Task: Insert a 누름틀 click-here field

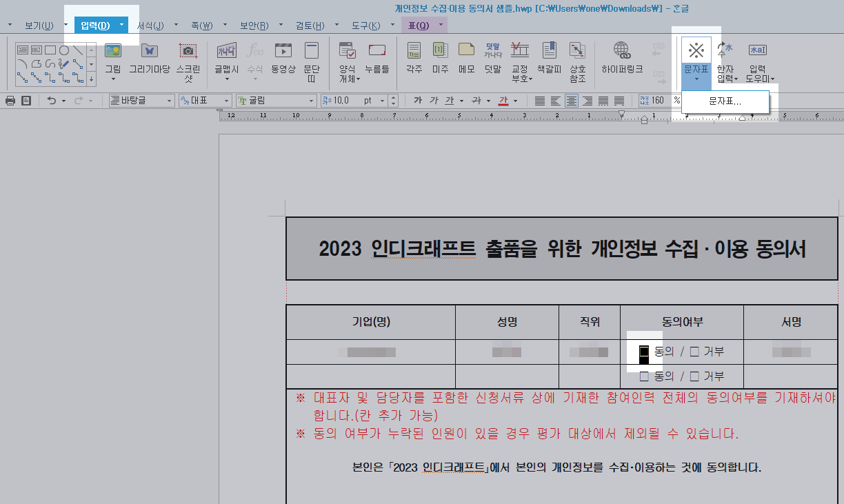Action: point(376,59)
